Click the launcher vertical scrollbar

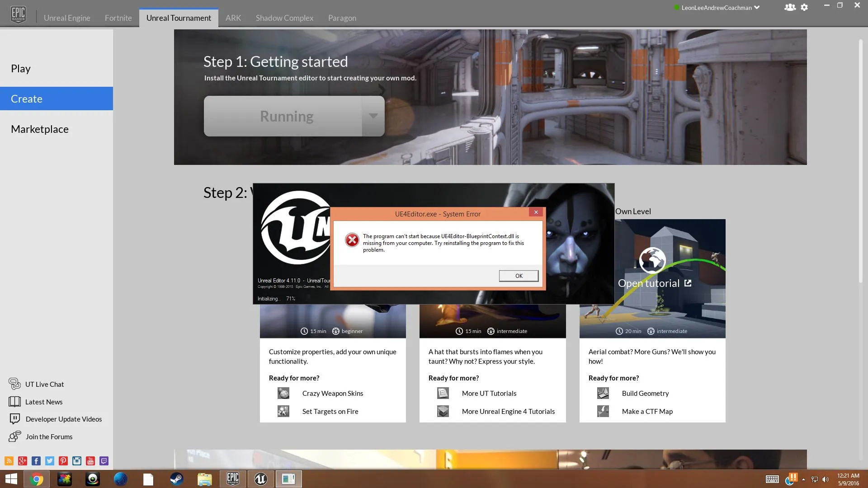pos(861,161)
